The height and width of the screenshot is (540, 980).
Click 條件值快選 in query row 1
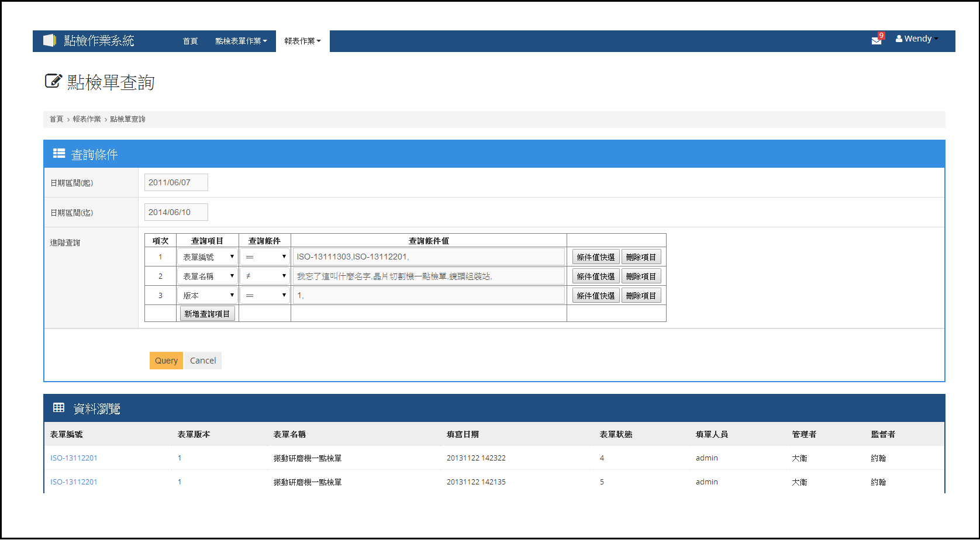point(595,256)
